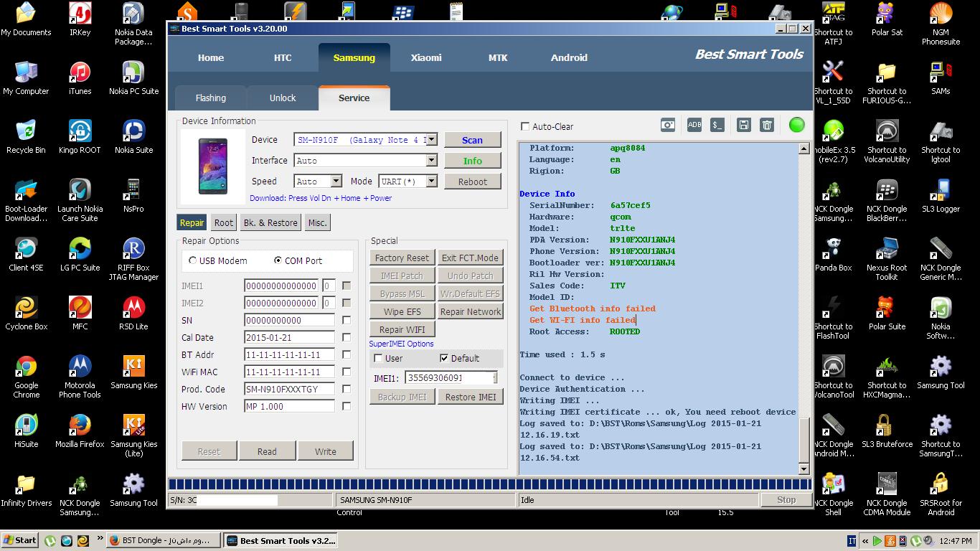Click the Wipe EFS button

(402, 311)
